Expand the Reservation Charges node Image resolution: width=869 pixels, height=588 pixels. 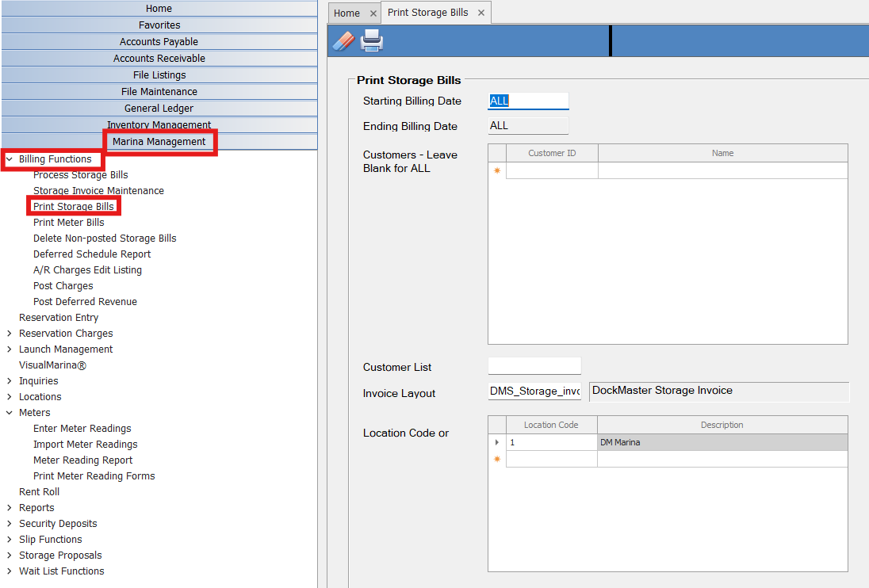(x=9, y=334)
